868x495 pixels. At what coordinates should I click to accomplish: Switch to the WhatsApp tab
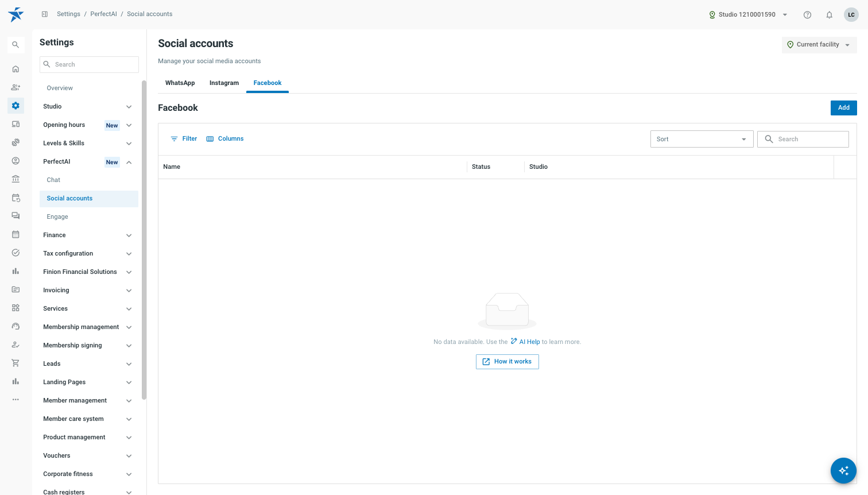coord(180,83)
